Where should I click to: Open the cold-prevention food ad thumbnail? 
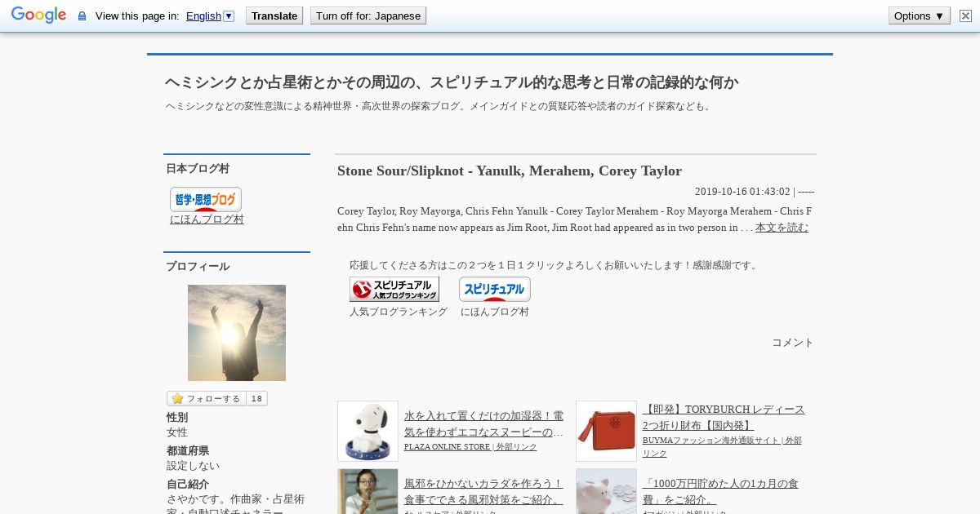tap(367, 491)
